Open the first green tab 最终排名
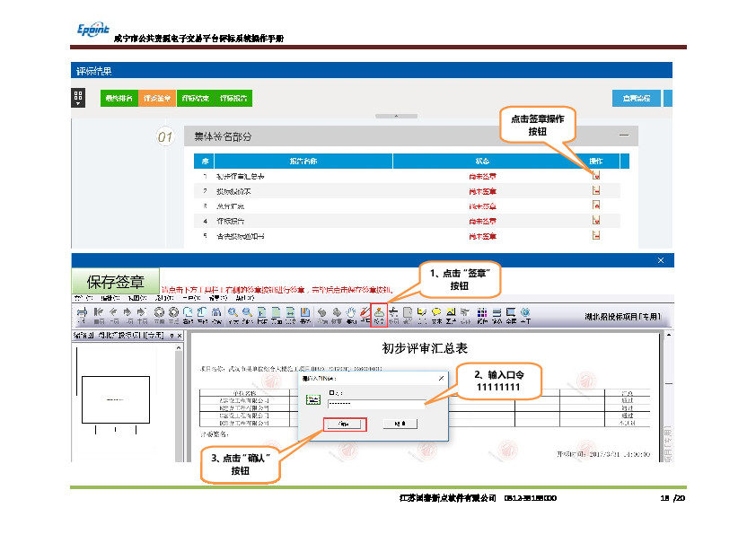The width and height of the screenshot is (756, 534). pos(119,98)
